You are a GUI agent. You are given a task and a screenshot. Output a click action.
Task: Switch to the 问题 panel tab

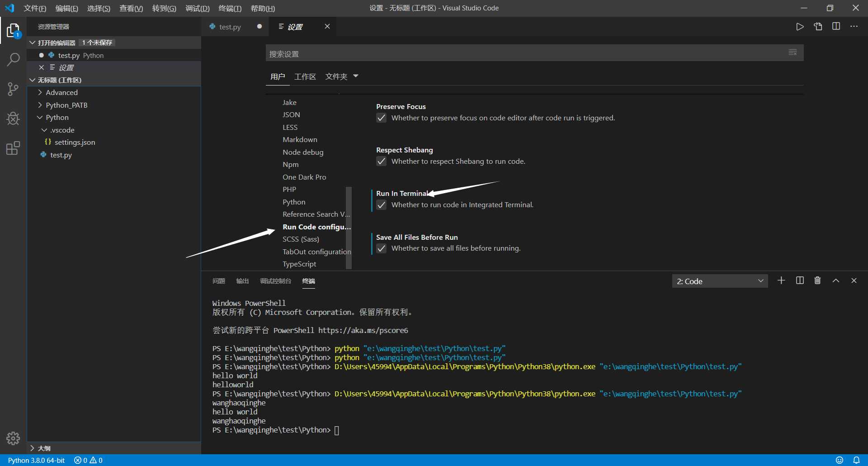[x=219, y=281]
